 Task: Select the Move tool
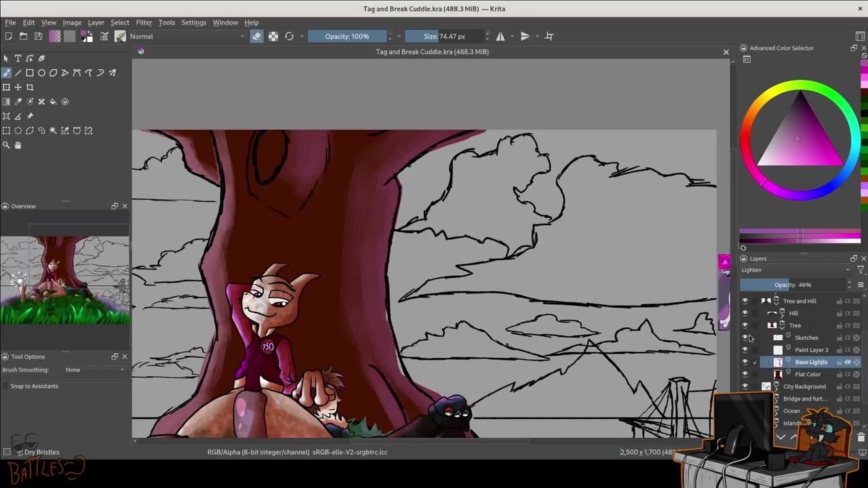[x=18, y=87]
